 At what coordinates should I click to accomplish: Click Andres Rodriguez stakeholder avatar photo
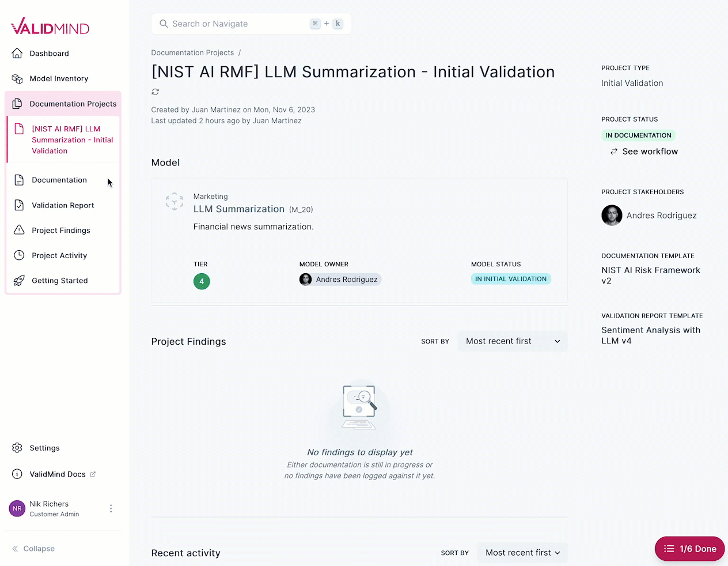(x=612, y=216)
